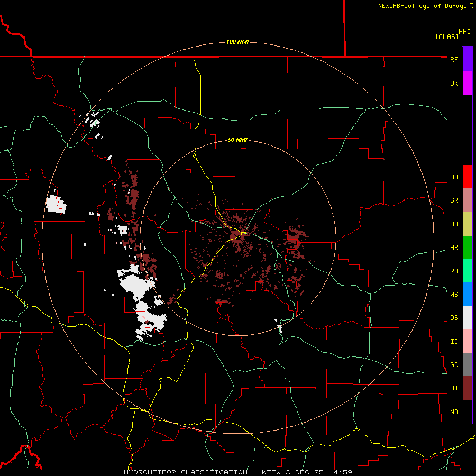
Task: Click the HA red legend swatch
Action: pyautogui.click(x=467, y=177)
